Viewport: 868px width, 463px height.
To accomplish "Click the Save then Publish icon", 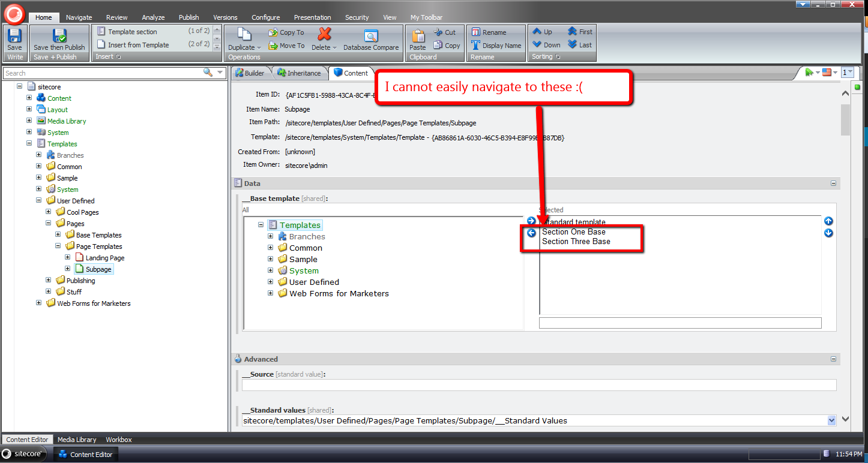I will [x=59, y=37].
